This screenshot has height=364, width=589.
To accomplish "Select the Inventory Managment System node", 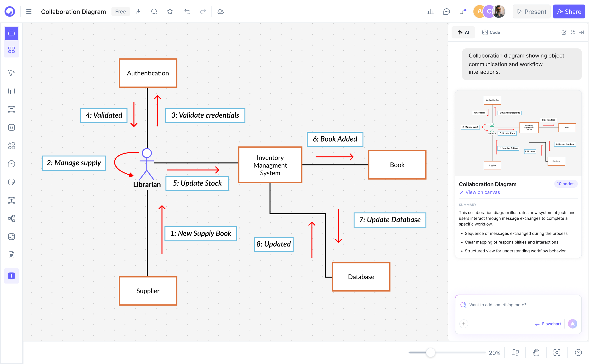I will coord(270,165).
